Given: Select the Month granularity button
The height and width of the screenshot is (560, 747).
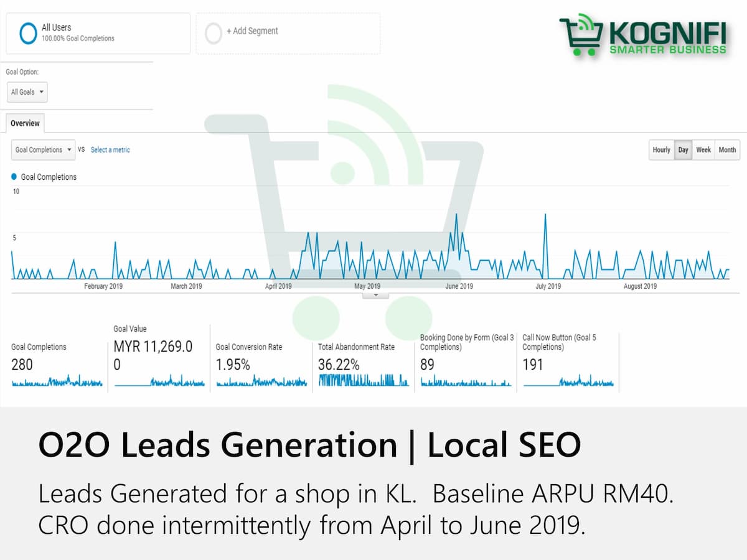Looking at the screenshot, I should [x=727, y=150].
